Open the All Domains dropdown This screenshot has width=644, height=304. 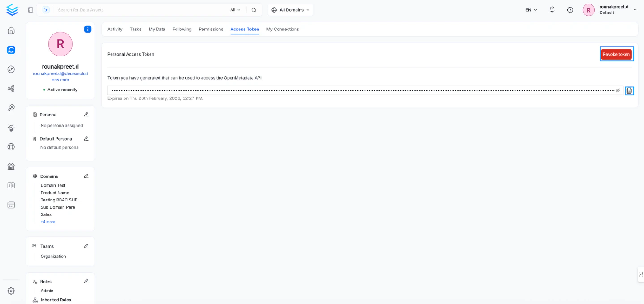tap(291, 10)
